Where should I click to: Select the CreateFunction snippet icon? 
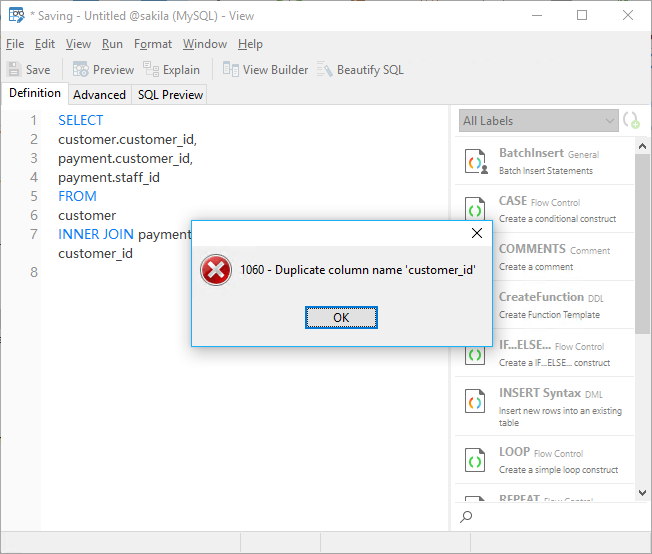(475, 306)
